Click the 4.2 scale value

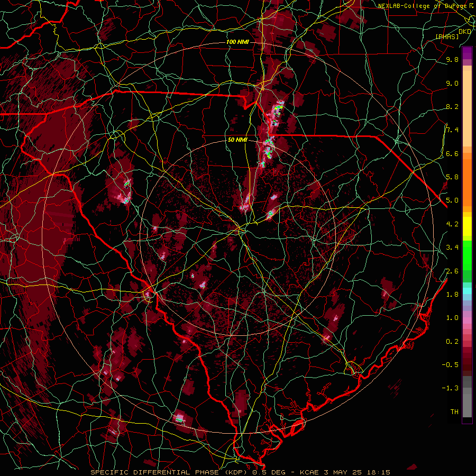click(452, 224)
